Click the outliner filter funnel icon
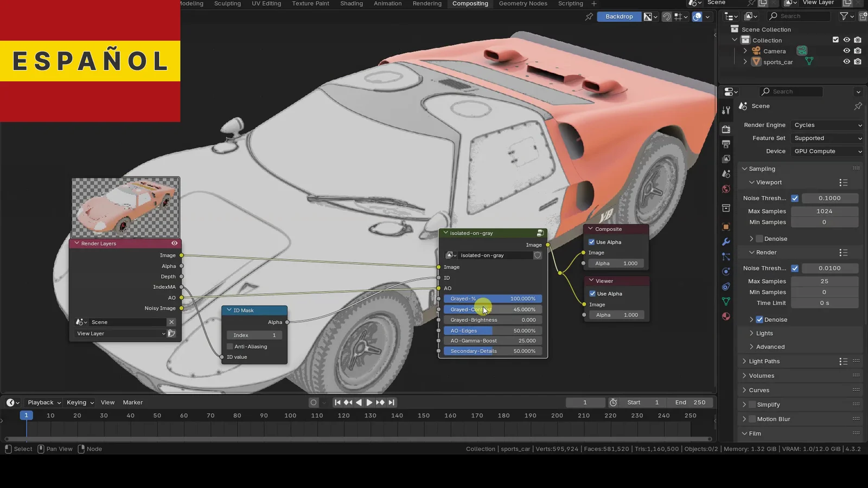The height and width of the screenshot is (488, 868). pos(844,16)
